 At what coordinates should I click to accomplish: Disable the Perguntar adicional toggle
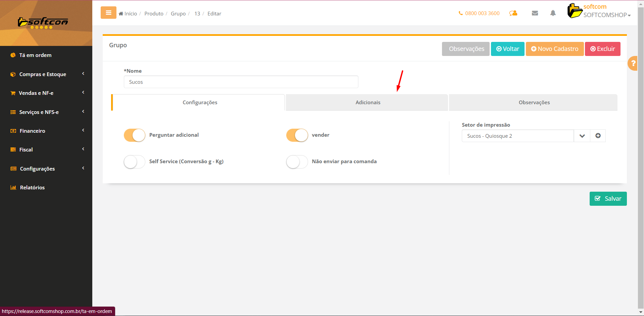pos(134,135)
